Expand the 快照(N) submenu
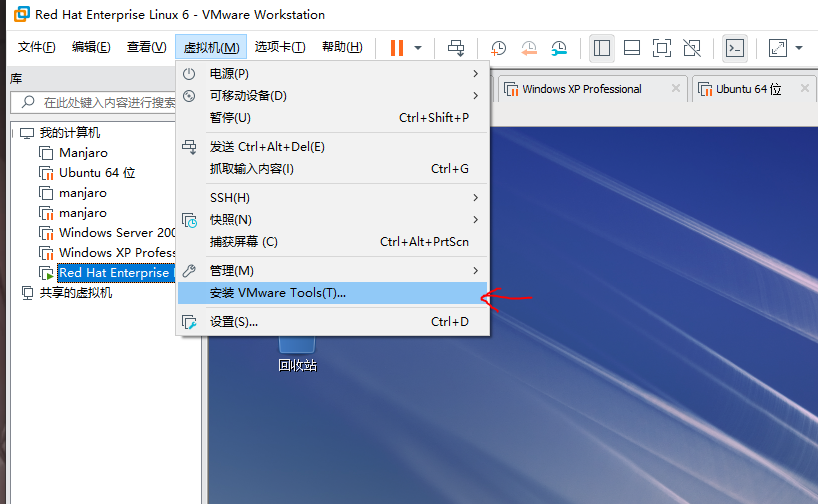This screenshot has height=504, width=818. (333, 220)
